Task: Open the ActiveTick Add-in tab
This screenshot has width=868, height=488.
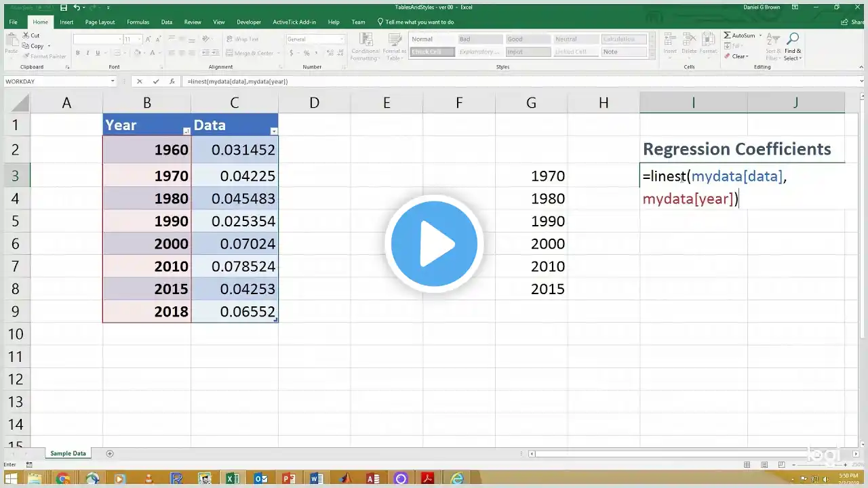Action: pyautogui.click(x=294, y=22)
